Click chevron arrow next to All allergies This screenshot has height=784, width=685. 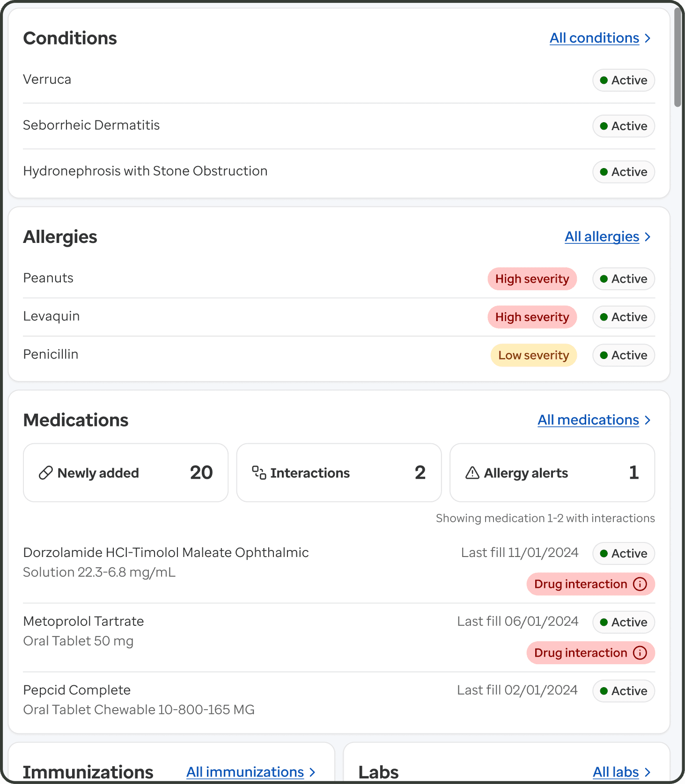(x=648, y=237)
